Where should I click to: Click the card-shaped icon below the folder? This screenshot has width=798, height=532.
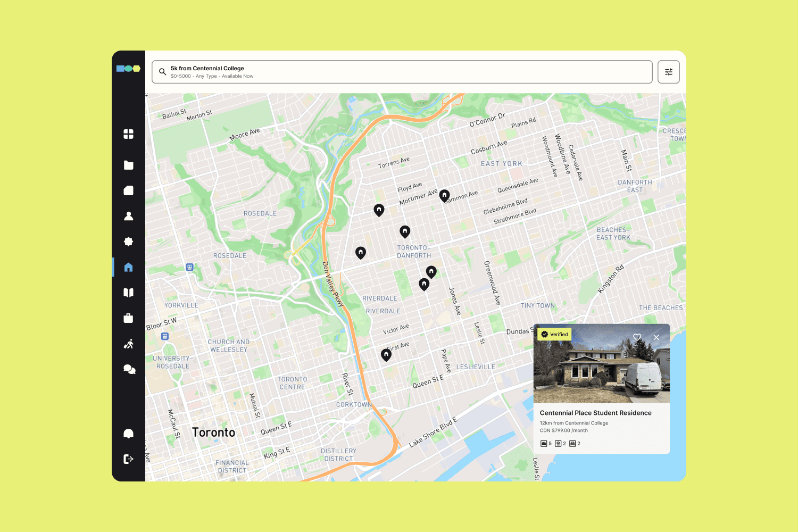click(128, 190)
